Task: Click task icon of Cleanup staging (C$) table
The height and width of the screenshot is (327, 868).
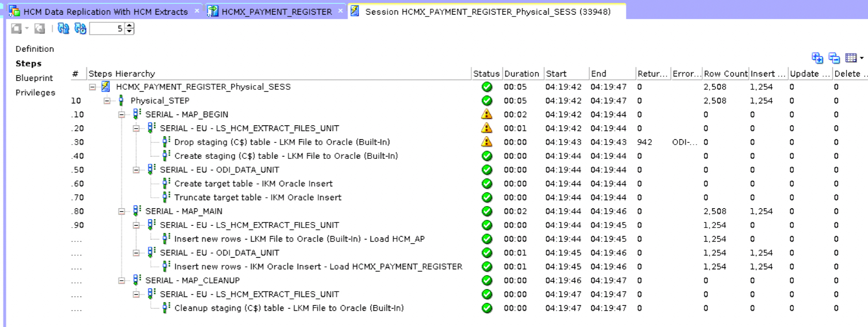Action: 166,307
